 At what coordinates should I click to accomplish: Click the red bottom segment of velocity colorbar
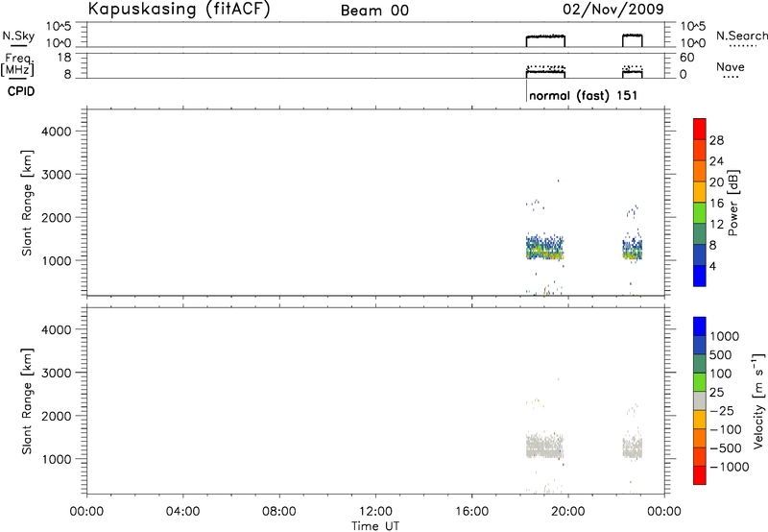700,475
